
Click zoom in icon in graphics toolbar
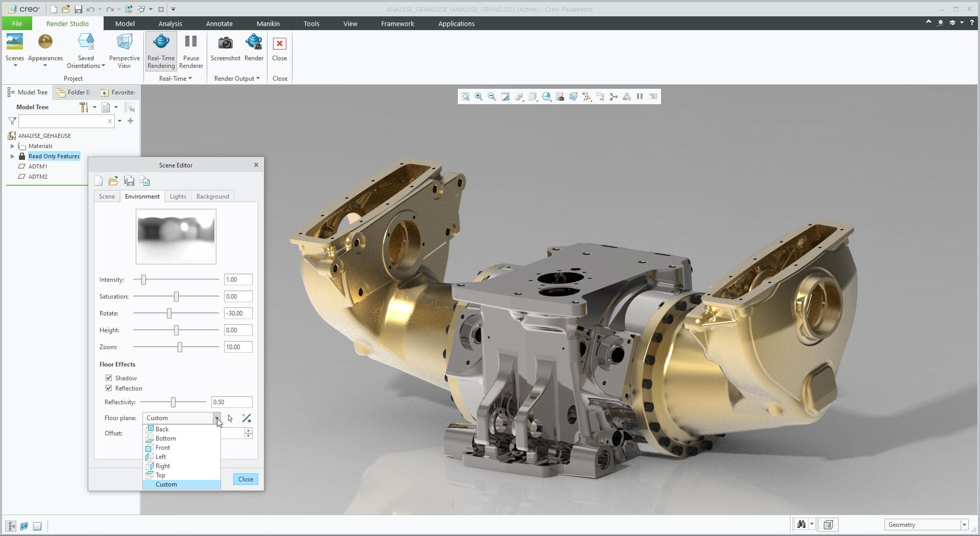coord(478,96)
